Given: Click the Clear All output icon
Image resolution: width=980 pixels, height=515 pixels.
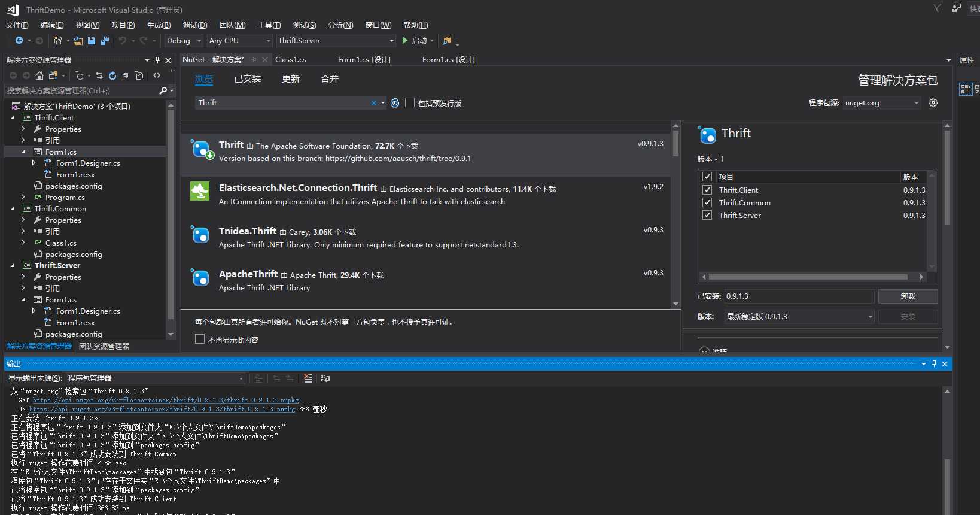Looking at the screenshot, I should pyautogui.click(x=308, y=378).
